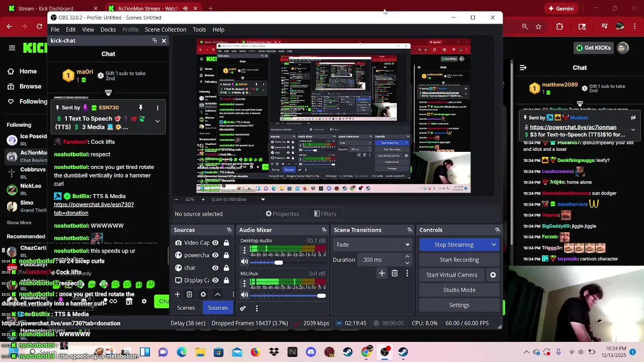The image size is (644, 362).
Task: Open the Scene Collection menu
Action: (x=166, y=30)
